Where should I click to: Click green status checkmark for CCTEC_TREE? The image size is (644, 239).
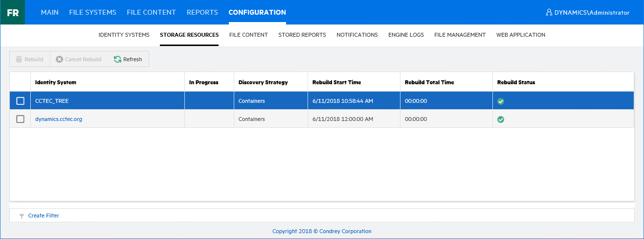pyautogui.click(x=501, y=101)
